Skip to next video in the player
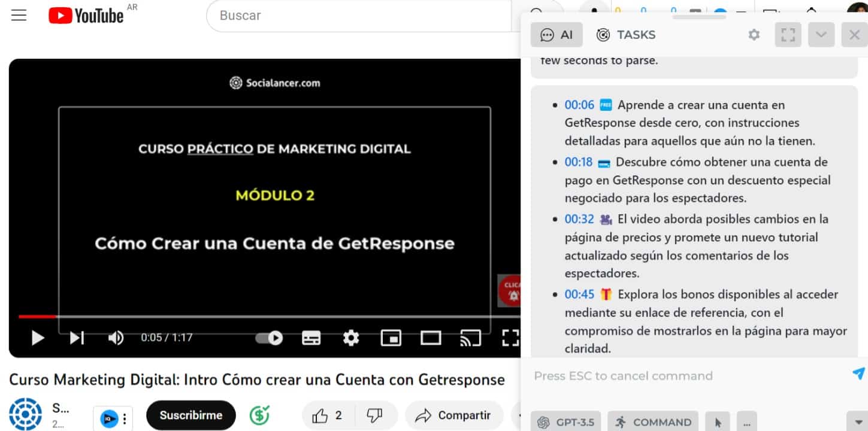Image resolution: width=868 pixels, height=431 pixels. pos(77,338)
